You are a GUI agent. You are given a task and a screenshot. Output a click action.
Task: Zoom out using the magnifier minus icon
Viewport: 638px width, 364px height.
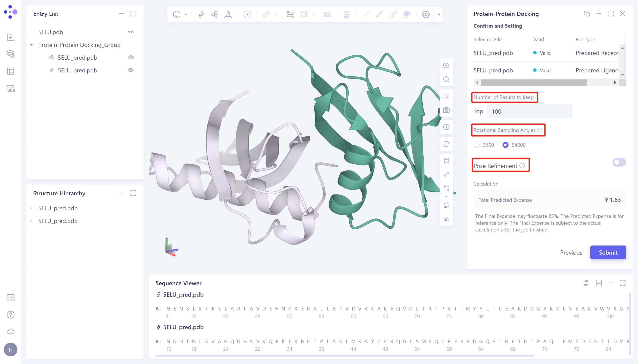pos(446,79)
